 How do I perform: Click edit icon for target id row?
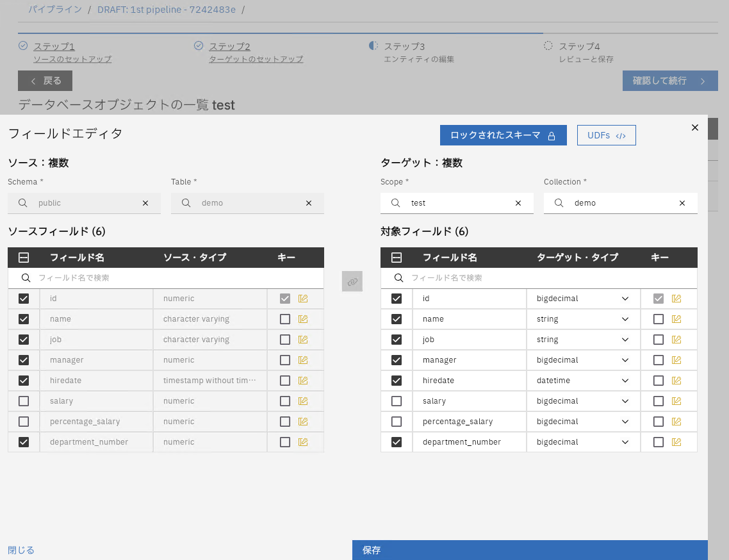coord(676,299)
